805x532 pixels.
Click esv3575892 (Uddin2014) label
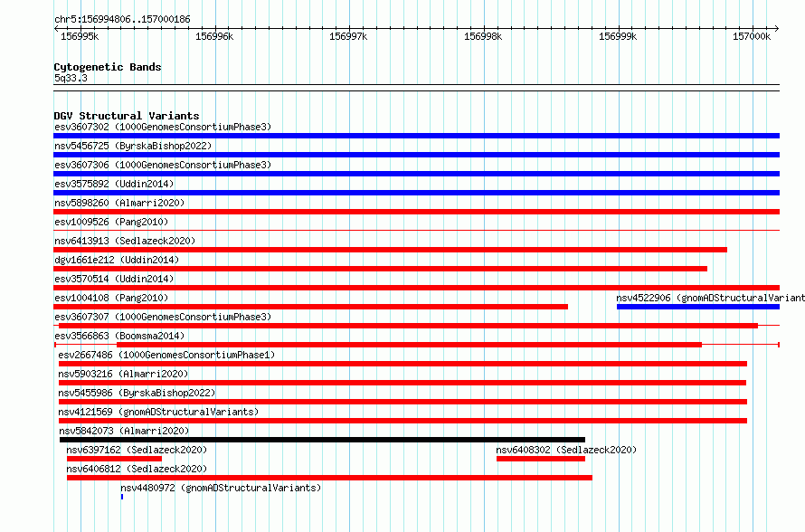tap(114, 184)
